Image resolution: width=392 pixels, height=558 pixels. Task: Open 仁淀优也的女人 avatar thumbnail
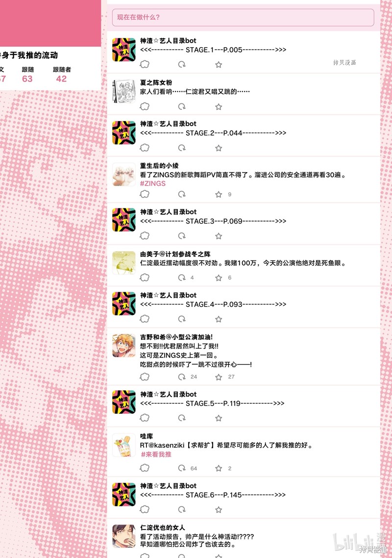click(124, 536)
